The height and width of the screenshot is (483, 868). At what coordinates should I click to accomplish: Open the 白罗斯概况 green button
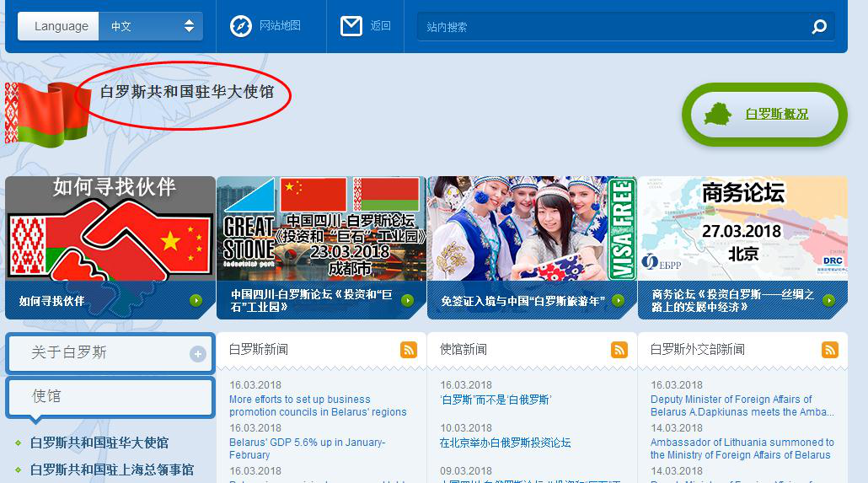[x=764, y=114]
